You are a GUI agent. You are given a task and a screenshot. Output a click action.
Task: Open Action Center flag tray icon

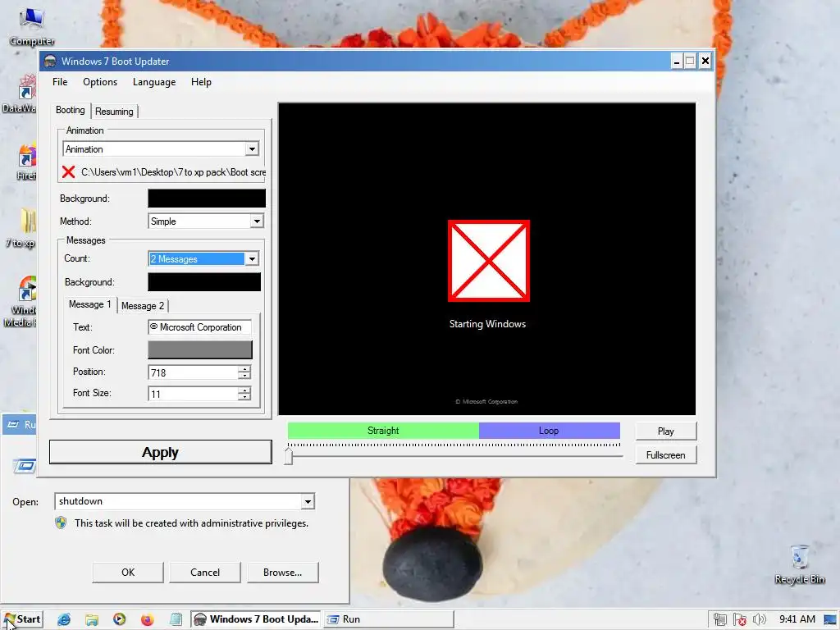coord(740,619)
